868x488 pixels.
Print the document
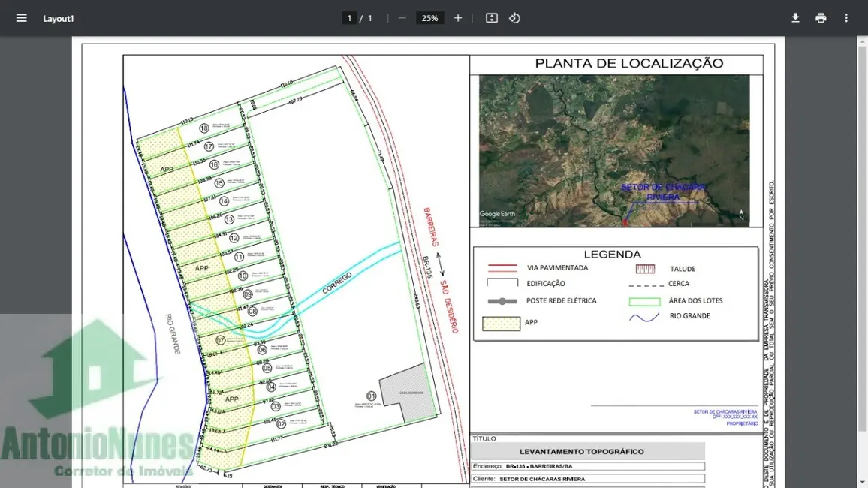coord(821,18)
